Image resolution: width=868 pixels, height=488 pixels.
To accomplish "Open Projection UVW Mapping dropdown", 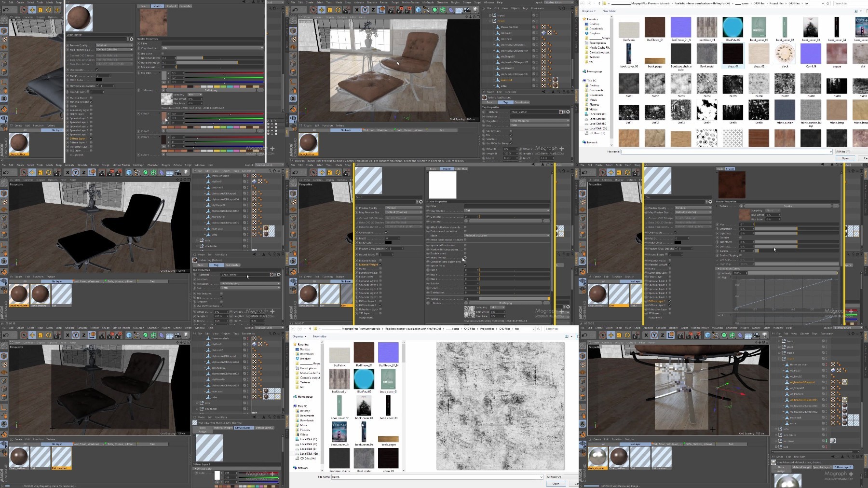I will click(540, 121).
